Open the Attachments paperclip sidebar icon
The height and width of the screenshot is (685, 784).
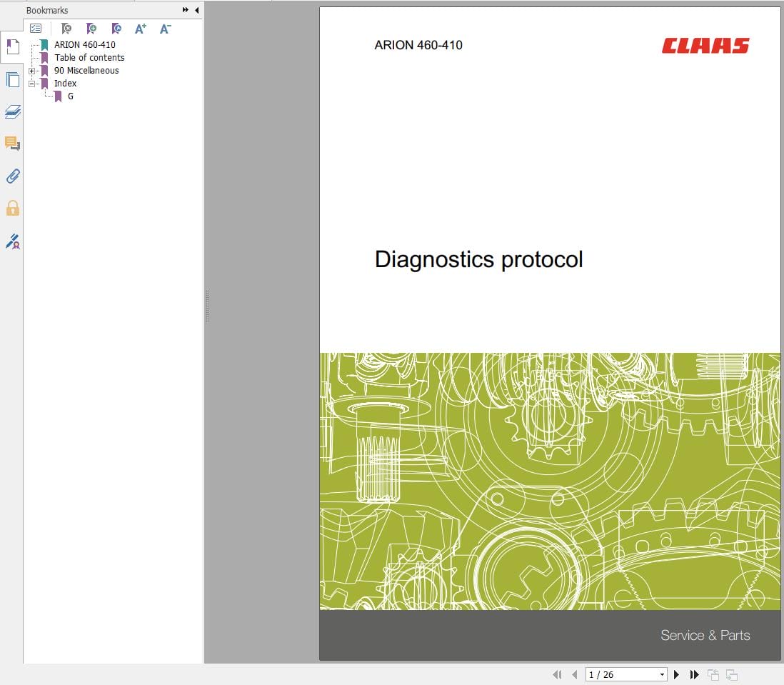click(x=13, y=176)
